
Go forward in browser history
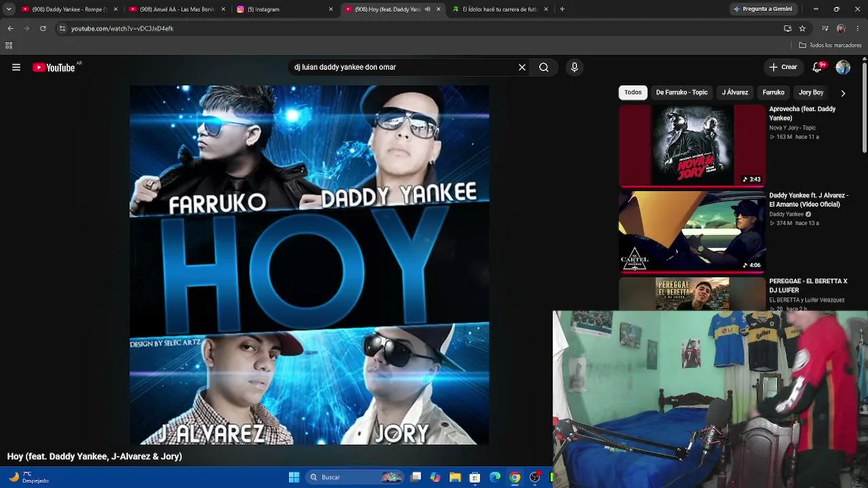point(26,28)
